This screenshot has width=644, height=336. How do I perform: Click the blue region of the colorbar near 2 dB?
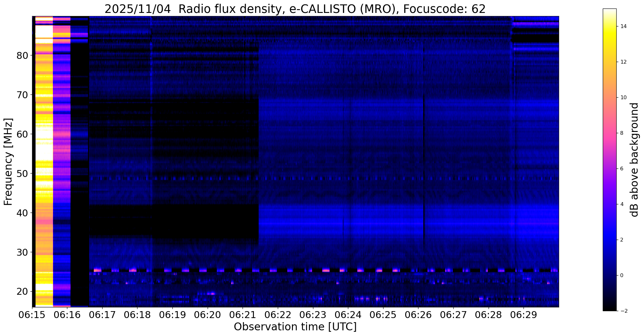point(609,240)
